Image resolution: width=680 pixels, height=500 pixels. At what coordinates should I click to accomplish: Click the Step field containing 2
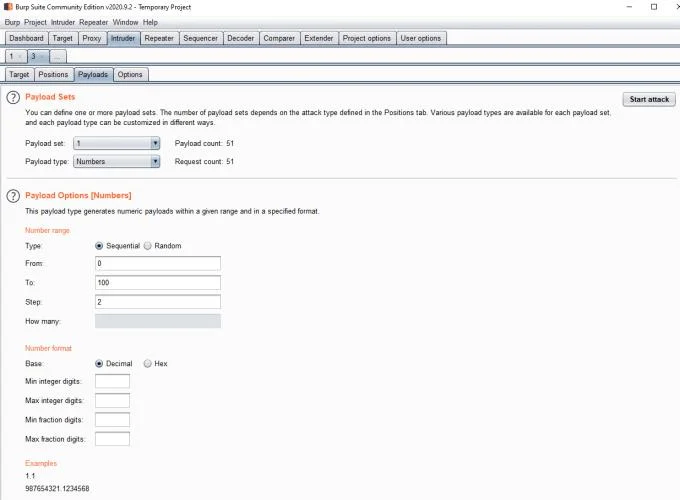coord(158,302)
